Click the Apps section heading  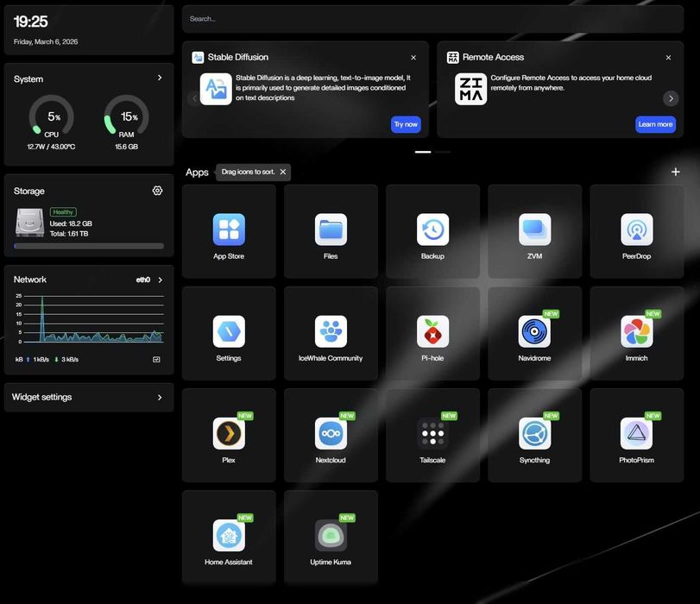[197, 173]
